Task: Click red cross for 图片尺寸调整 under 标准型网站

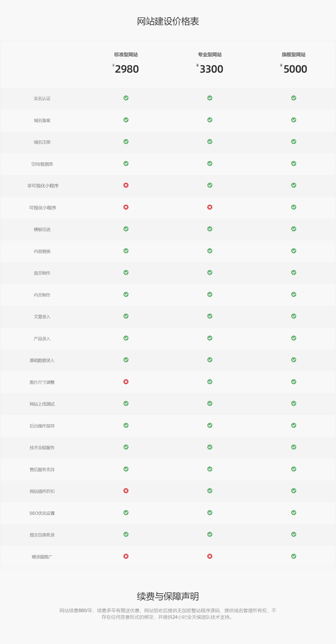Action: coord(126,382)
